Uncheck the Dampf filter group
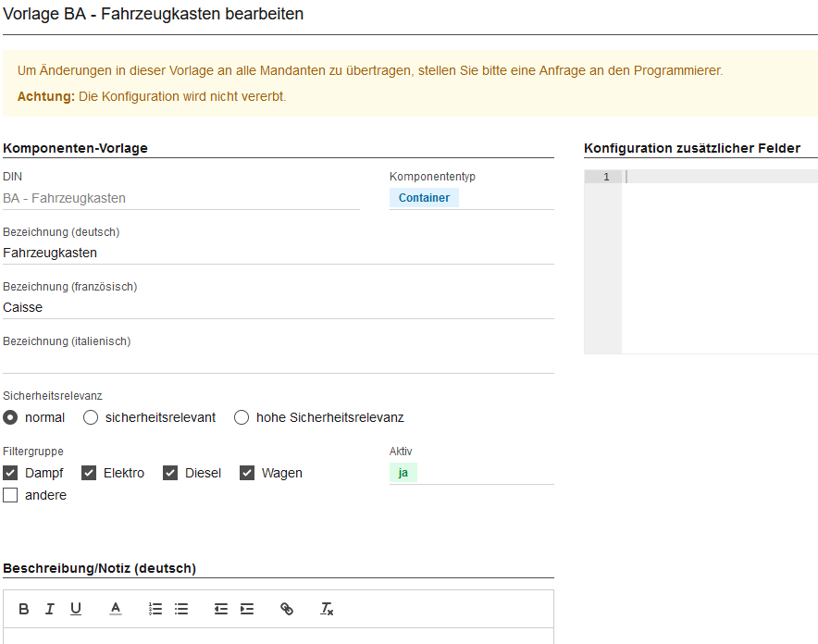 tap(11, 473)
